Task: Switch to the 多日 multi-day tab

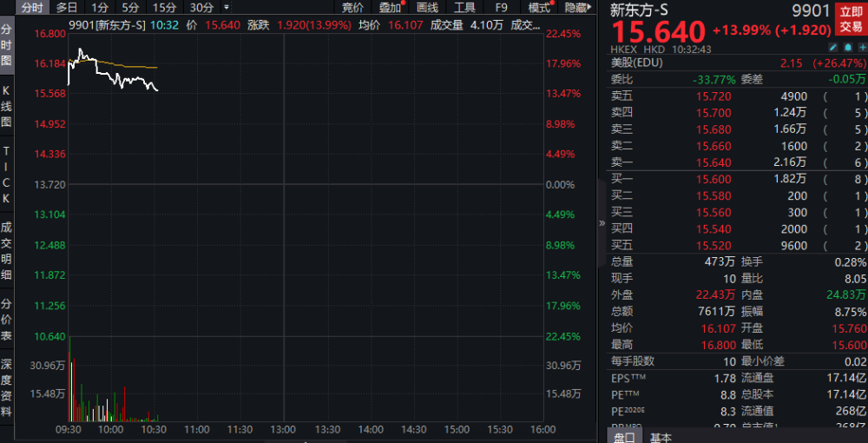Action: coord(67,8)
